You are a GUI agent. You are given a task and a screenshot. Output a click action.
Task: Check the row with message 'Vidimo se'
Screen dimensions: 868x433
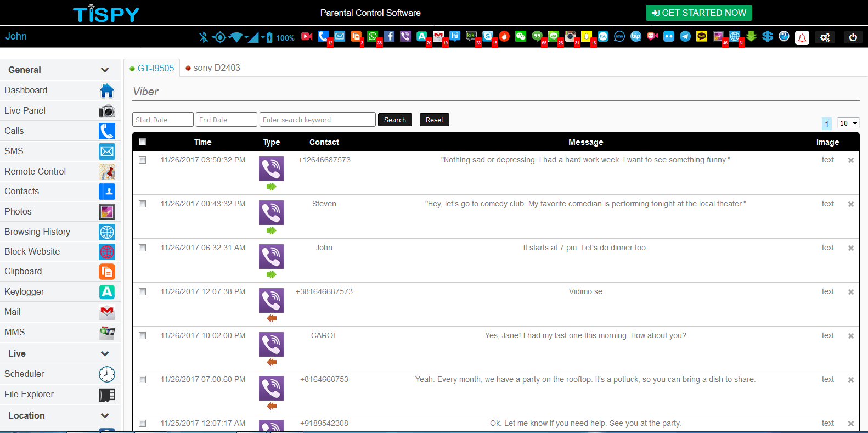pyautogui.click(x=143, y=292)
